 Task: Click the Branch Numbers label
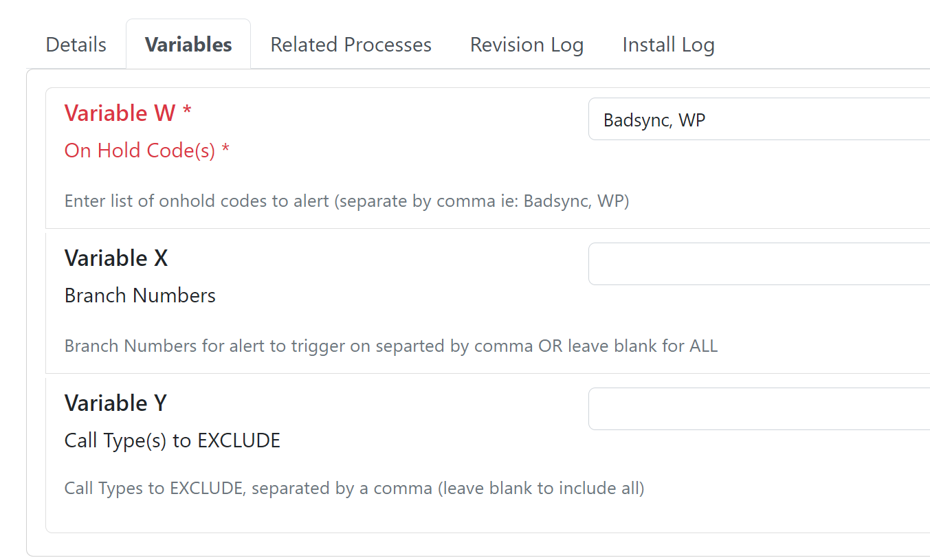click(x=140, y=295)
